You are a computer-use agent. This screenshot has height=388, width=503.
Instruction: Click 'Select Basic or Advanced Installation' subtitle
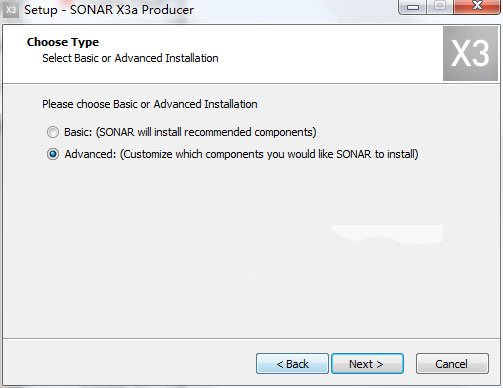(x=130, y=58)
